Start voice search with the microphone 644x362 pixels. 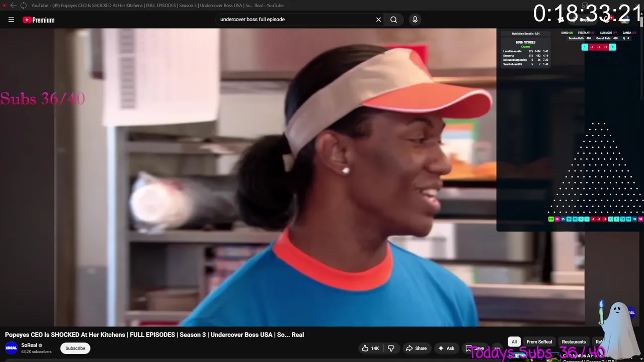click(x=415, y=20)
